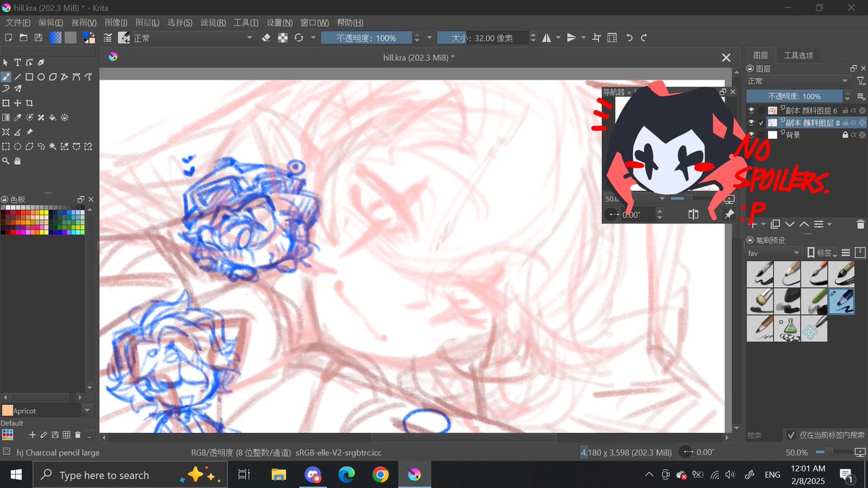Select the Move tool (cross arrows)
868x488 pixels.
click(x=17, y=103)
